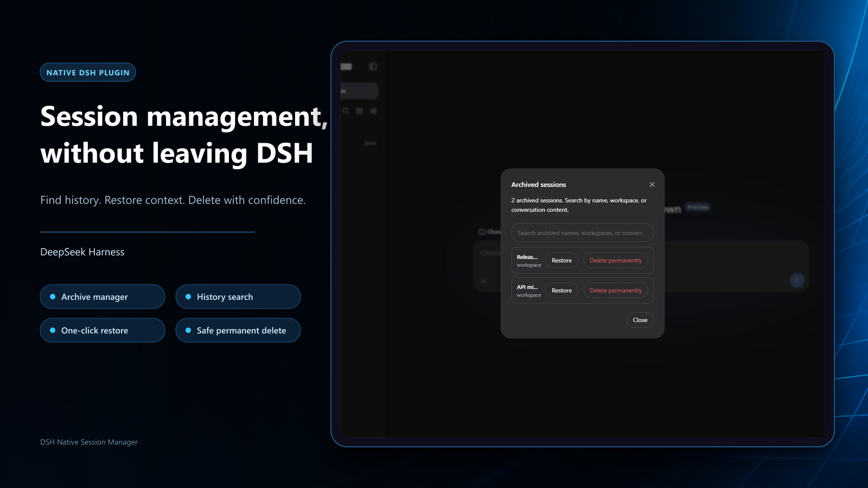Click the DeepSeek Harness text
The height and width of the screenshot is (488, 868).
point(82,252)
